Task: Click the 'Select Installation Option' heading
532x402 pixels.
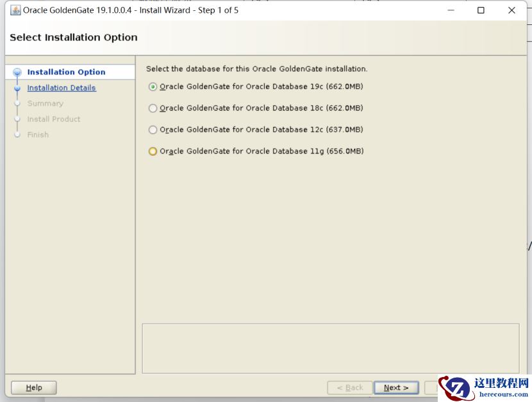Action: [x=74, y=37]
